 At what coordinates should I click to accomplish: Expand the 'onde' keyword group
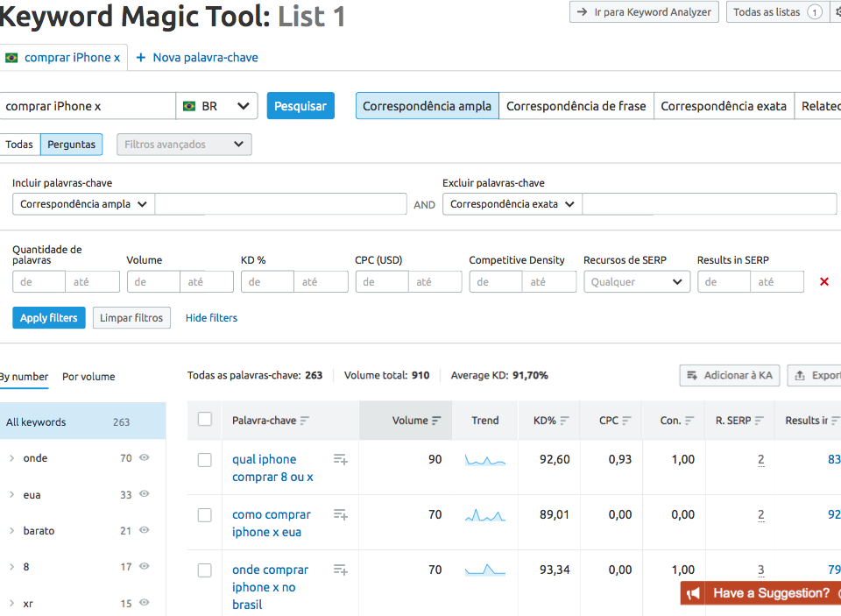(11, 458)
